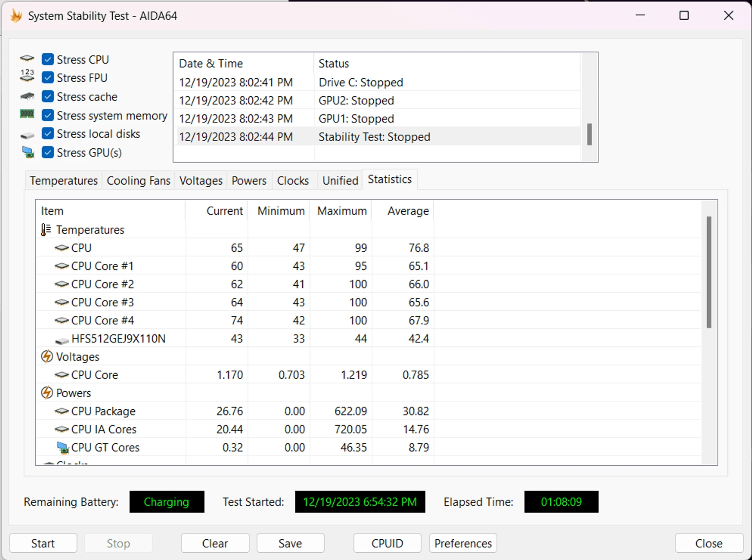Click the Current column header
The width and height of the screenshot is (752, 560).
pyautogui.click(x=216, y=211)
